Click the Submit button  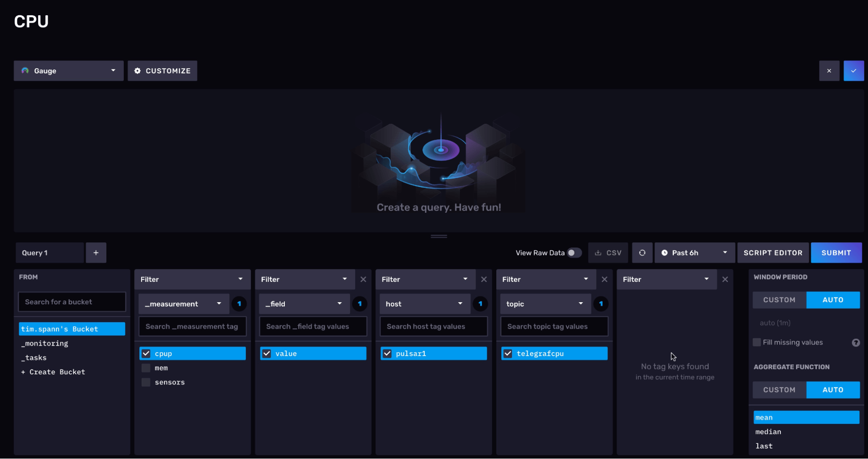pyautogui.click(x=836, y=252)
